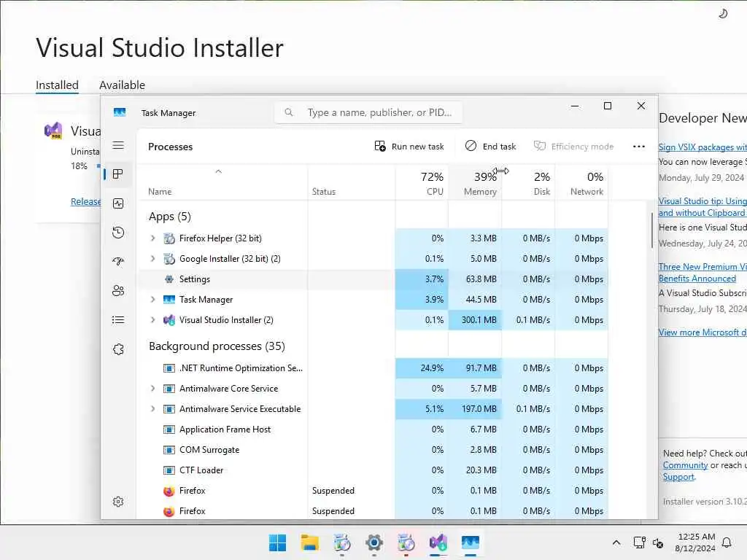Click the Task Manager vertical scrollbar
Screen dimensions: 747x560
click(x=651, y=230)
